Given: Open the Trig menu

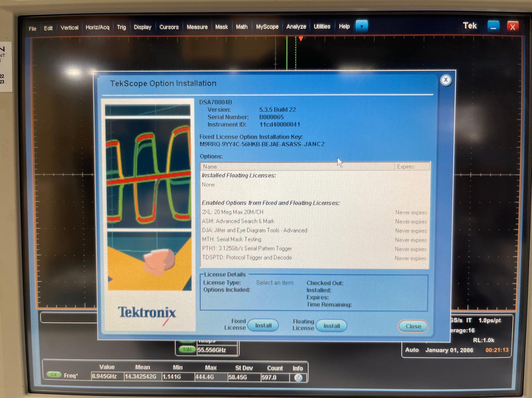Looking at the screenshot, I should pos(121,27).
